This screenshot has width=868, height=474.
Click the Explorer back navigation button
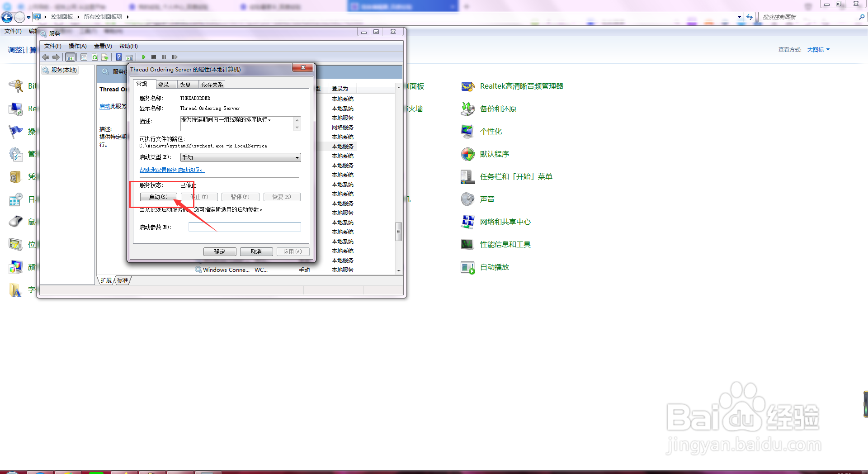[x=7, y=17]
